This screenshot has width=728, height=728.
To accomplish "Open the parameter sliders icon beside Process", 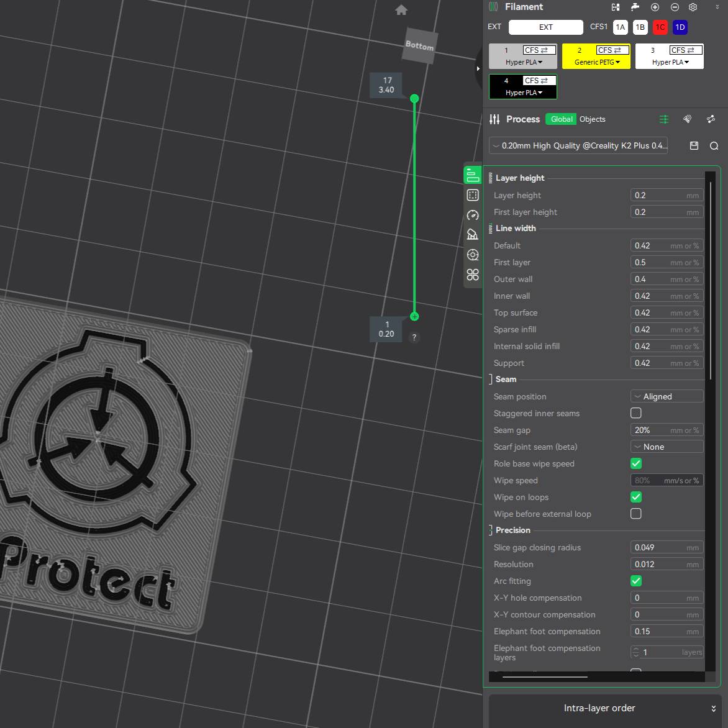I will pyautogui.click(x=664, y=119).
